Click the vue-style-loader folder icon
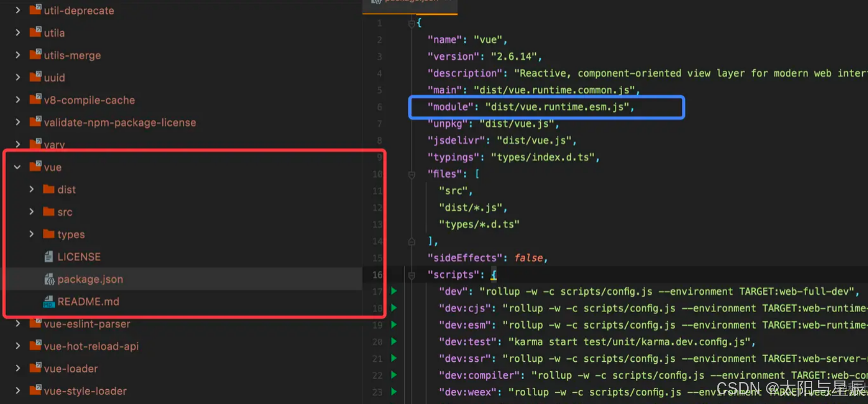 35,390
